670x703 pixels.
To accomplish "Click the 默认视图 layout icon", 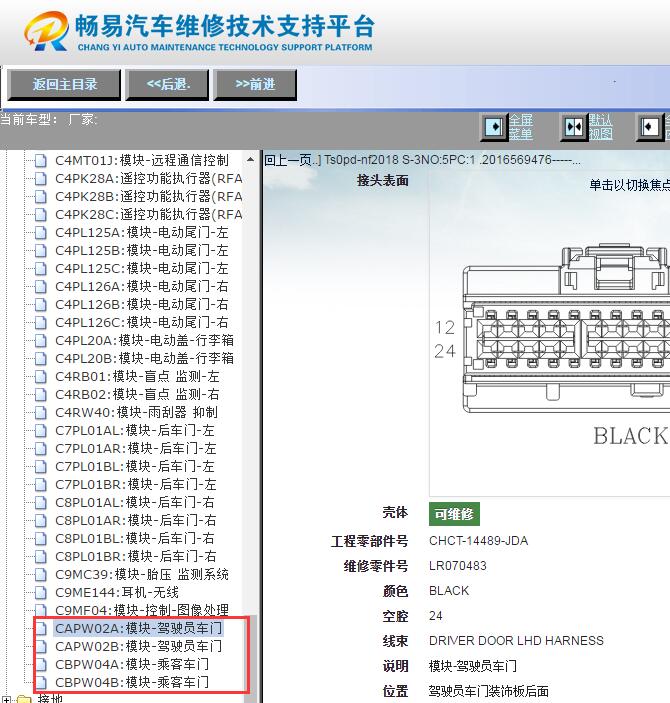I will [x=574, y=127].
